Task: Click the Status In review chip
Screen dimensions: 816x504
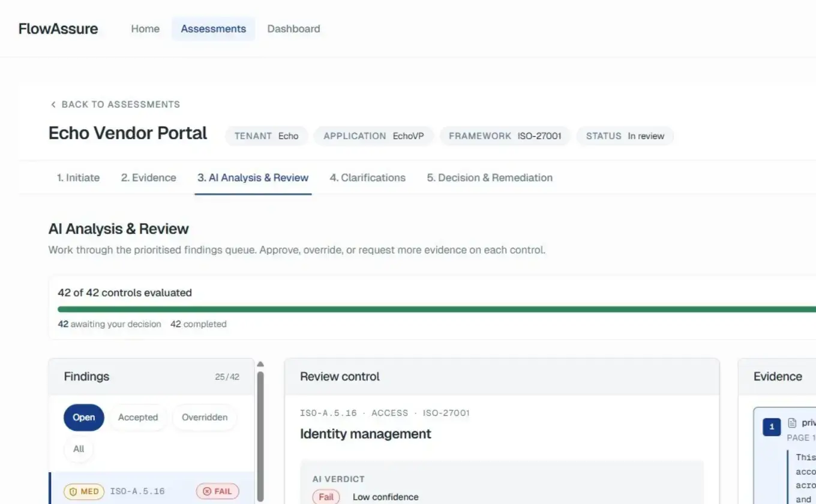Action: [625, 136]
